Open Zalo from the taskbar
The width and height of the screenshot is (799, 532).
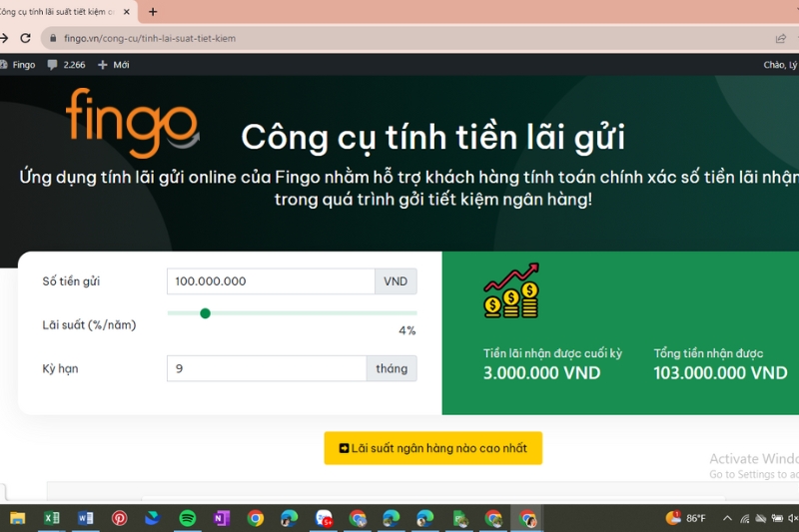coord(324,519)
